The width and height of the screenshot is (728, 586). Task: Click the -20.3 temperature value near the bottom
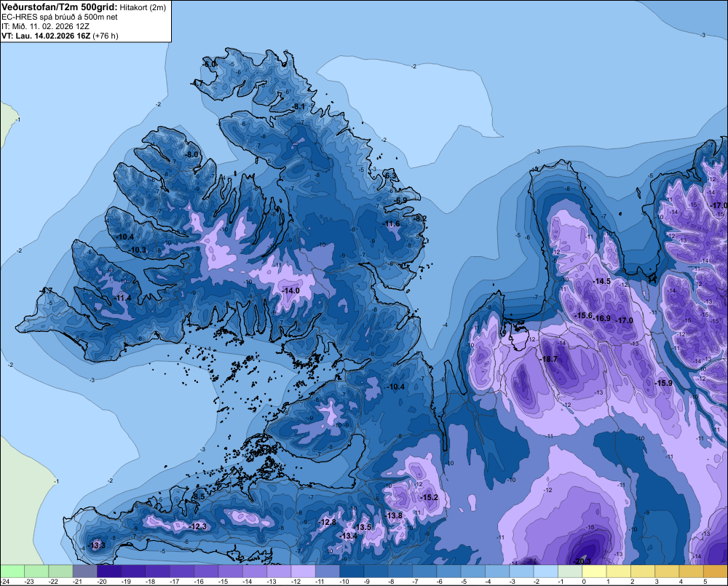(582, 561)
